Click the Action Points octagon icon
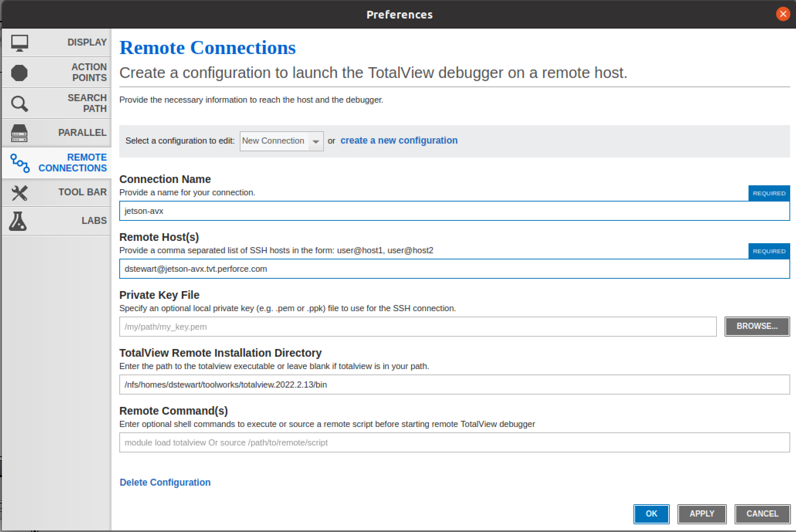This screenshot has width=796, height=532. (x=19, y=73)
